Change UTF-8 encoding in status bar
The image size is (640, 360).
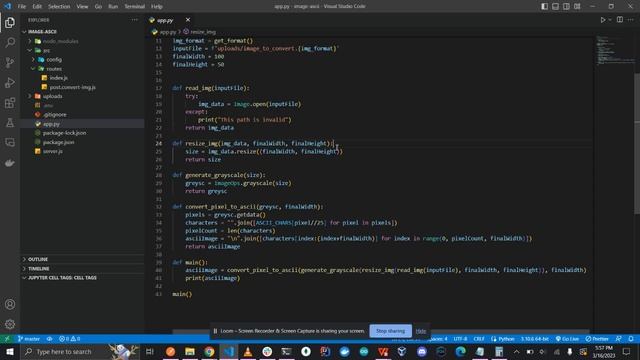[x=460, y=339]
